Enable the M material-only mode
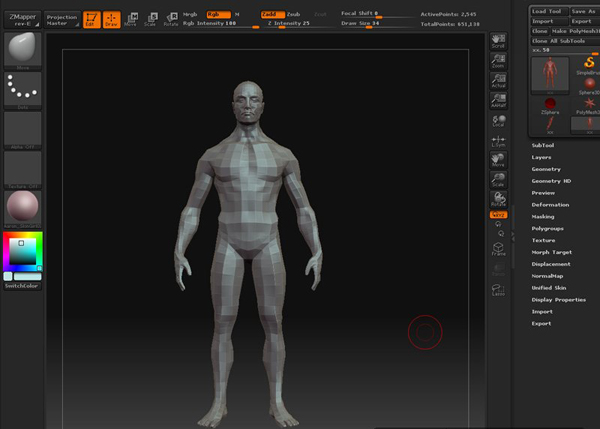 tap(237, 14)
